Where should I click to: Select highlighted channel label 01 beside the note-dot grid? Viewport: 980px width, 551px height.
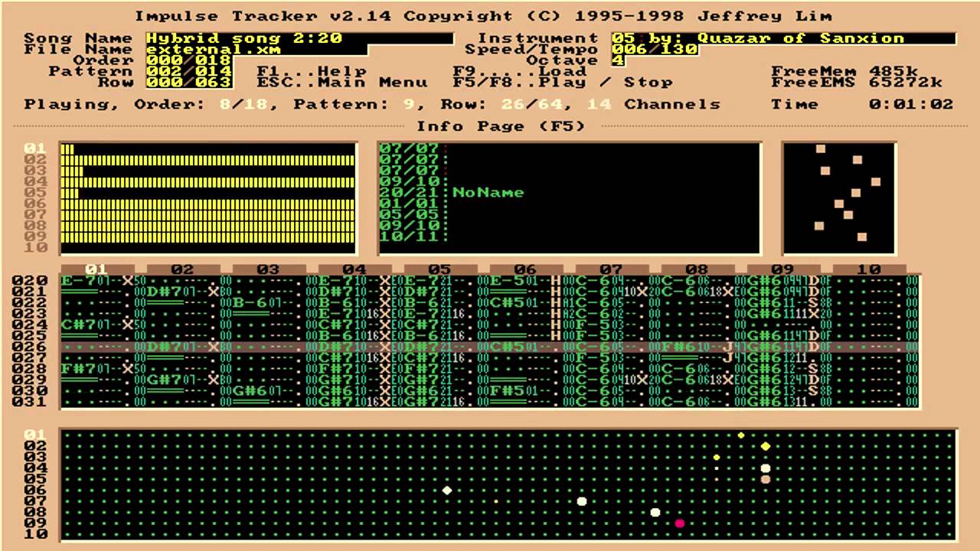pos(36,435)
